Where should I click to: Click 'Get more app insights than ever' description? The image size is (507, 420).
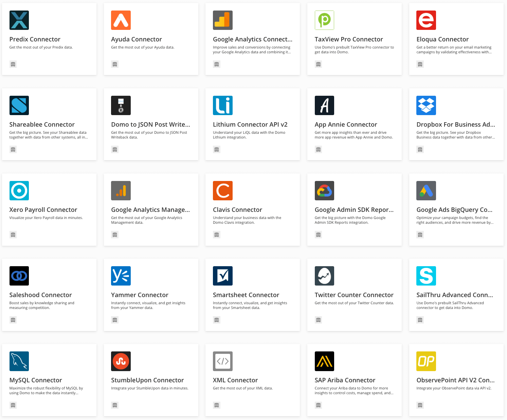click(354, 135)
